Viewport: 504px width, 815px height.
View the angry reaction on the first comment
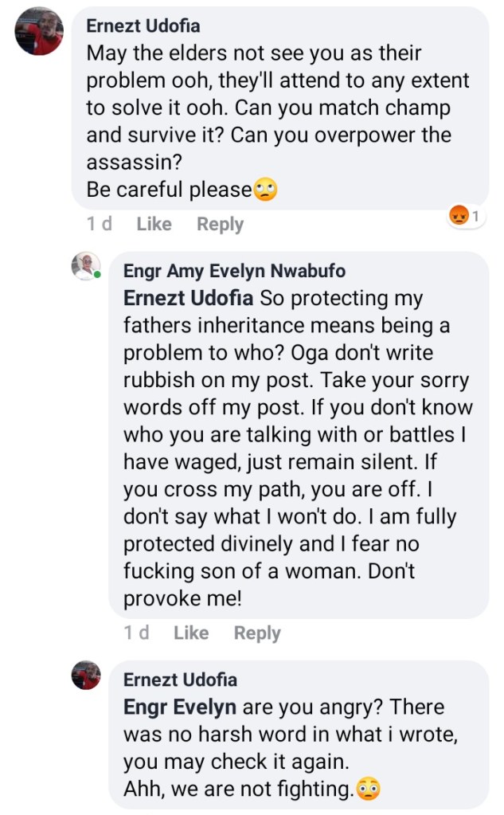(467, 216)
